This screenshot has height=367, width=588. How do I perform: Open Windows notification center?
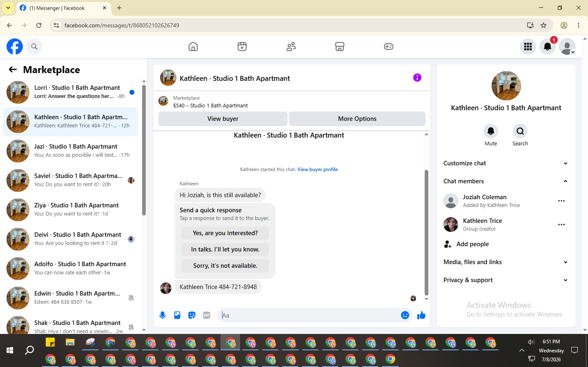[575, 350]
